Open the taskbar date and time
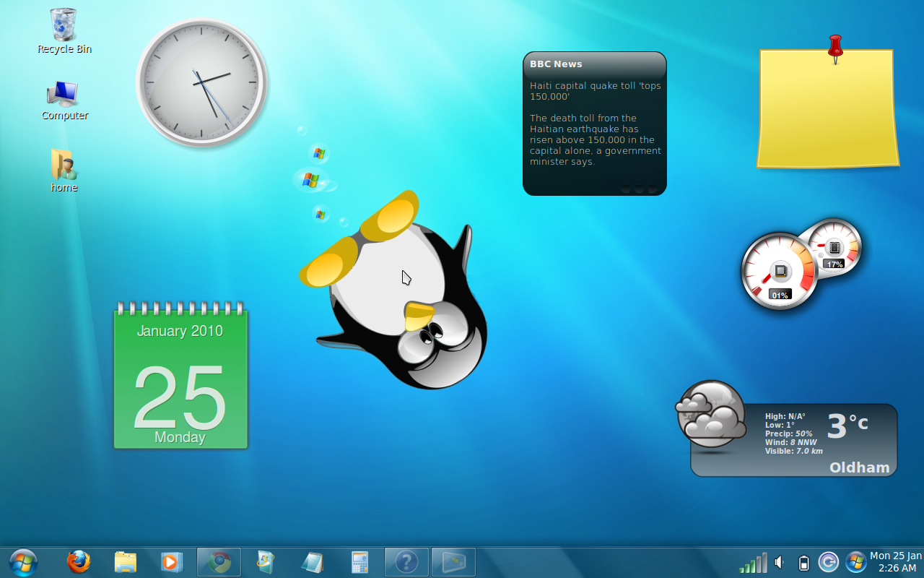 pos(896,562)
